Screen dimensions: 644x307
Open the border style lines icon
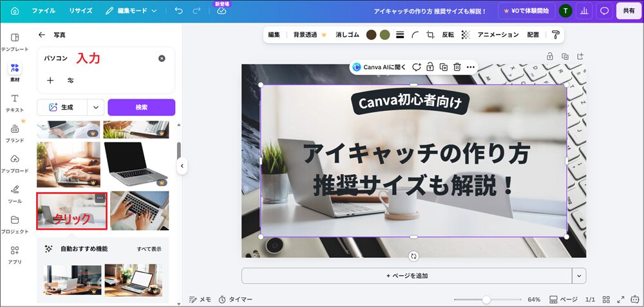point(400,35)
